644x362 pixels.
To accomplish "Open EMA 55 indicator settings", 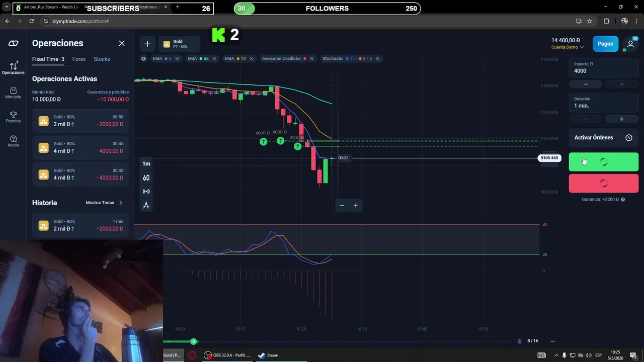I will [198, 58].
